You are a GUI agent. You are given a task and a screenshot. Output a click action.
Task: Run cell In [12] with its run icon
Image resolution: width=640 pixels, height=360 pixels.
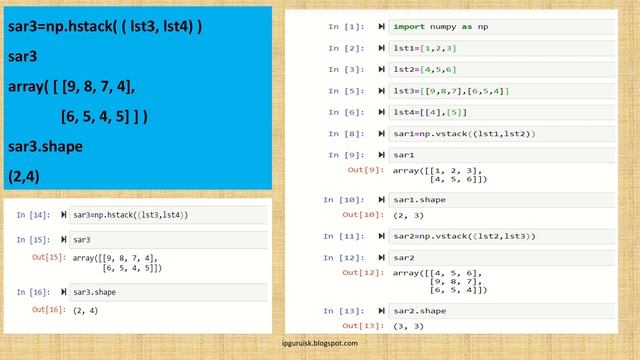point(381,258)
